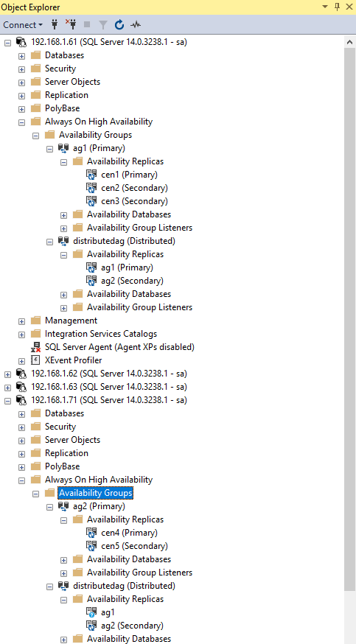Select Availability Databases under ag2 (Primary) group
Screen dimensions: 356x644
129,559
